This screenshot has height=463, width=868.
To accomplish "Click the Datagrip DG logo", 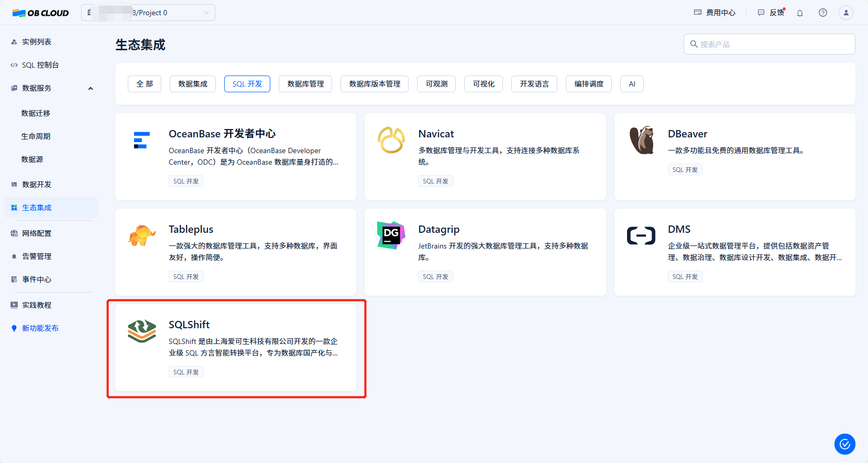I will point(391,235).
